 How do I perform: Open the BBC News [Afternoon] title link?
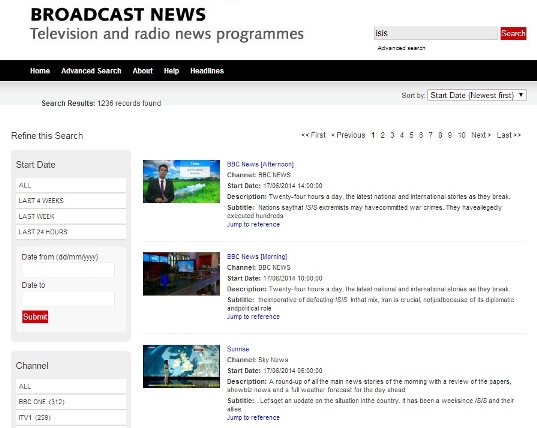click(260, 164)
